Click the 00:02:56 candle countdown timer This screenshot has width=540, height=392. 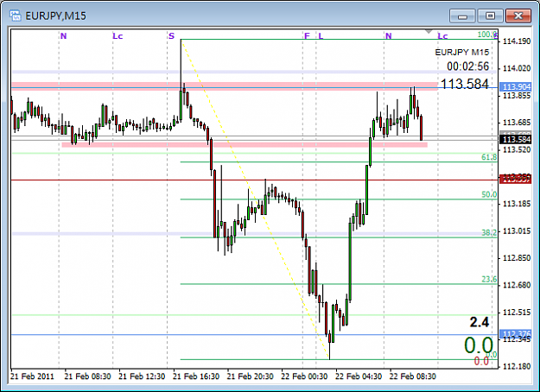[x=467, y=66]
